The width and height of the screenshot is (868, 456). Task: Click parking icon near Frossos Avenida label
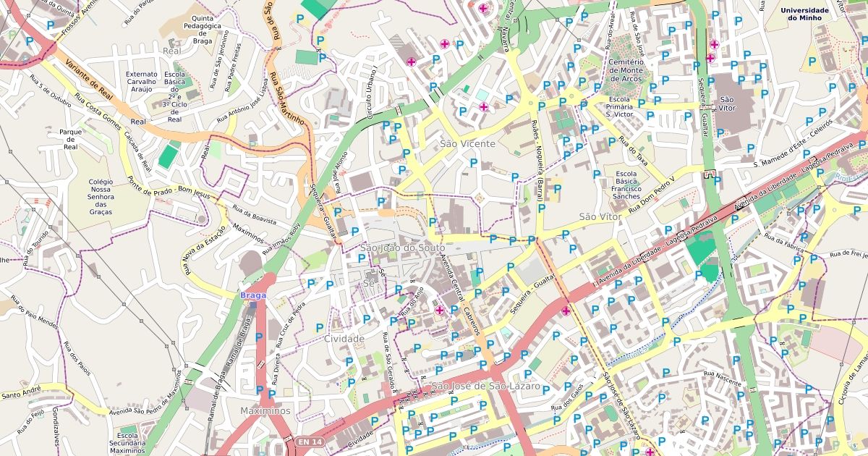click(50, 25)
